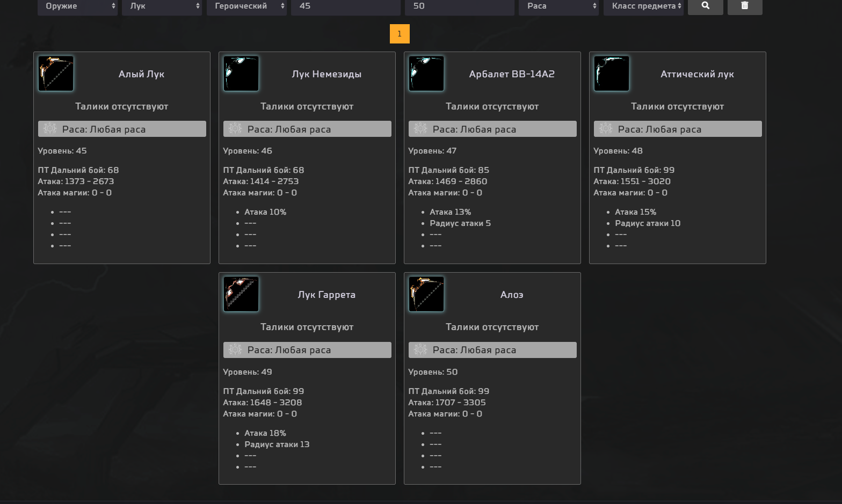Click Уровень: 48 text
842x504 pixels.
point(618,151)
